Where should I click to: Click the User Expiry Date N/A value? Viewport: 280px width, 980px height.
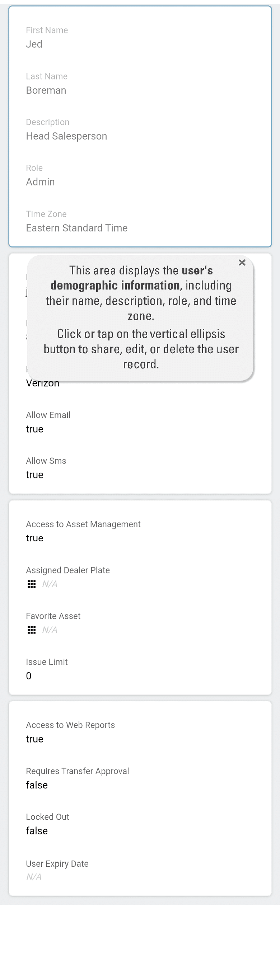coord(33,877)
